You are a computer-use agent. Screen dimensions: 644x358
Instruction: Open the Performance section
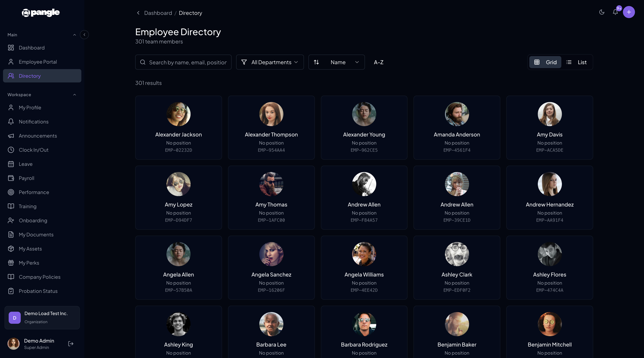(34, 192)
